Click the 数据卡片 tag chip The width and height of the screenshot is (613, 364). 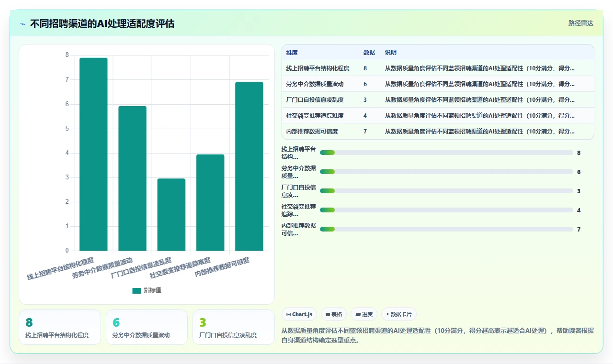click(x=399, y=314)
